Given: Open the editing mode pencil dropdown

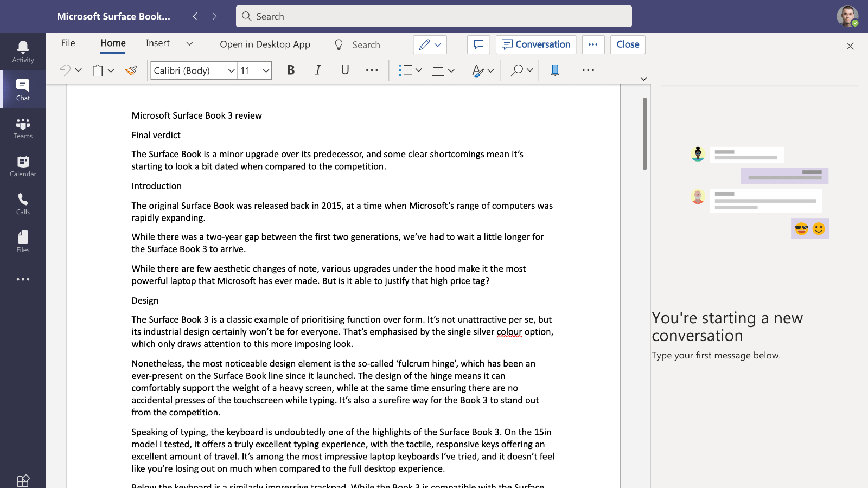Looking at the screenshot, I should click(430, 44).
